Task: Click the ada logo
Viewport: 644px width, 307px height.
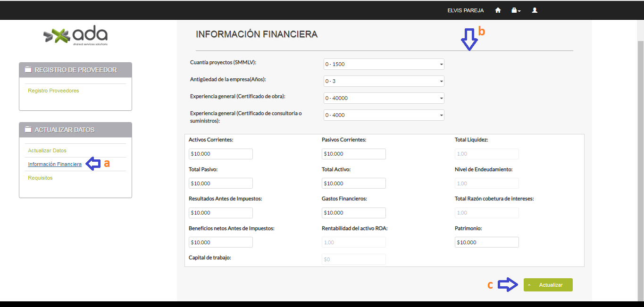Action: pos(75,35)
